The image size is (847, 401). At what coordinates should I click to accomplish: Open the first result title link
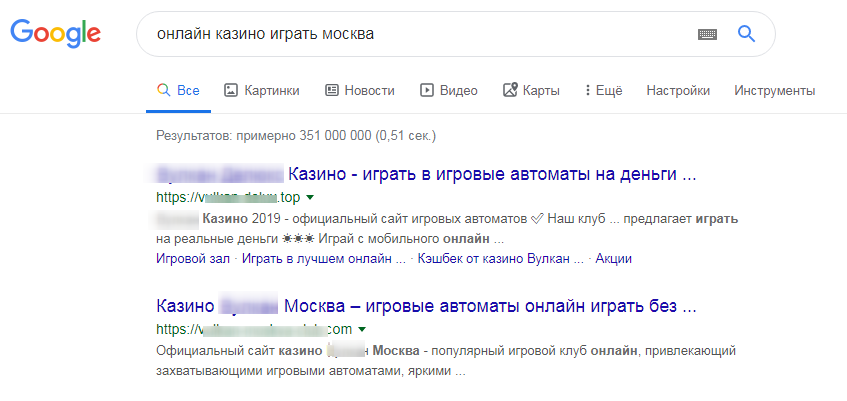click(426, 174)
